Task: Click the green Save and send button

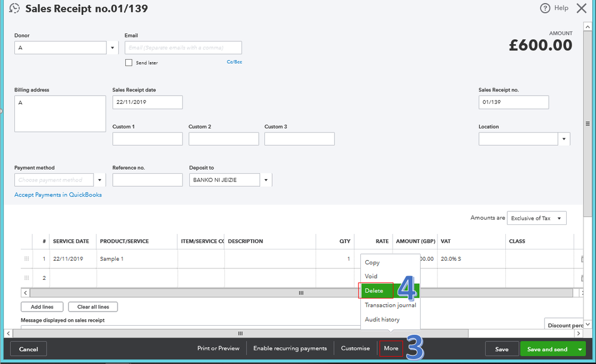Action: (547, 349)
